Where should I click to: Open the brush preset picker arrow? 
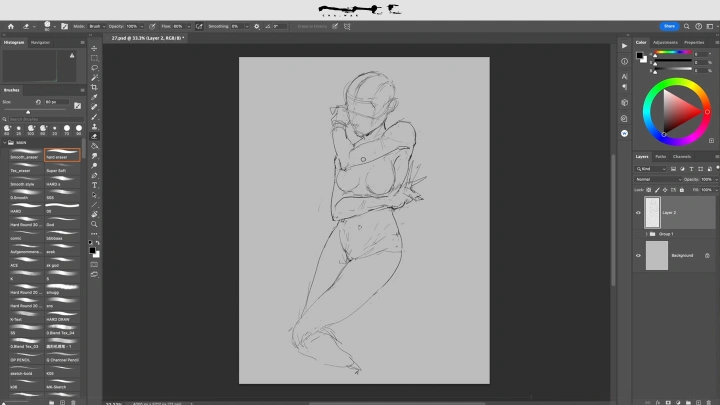(55, 27)
